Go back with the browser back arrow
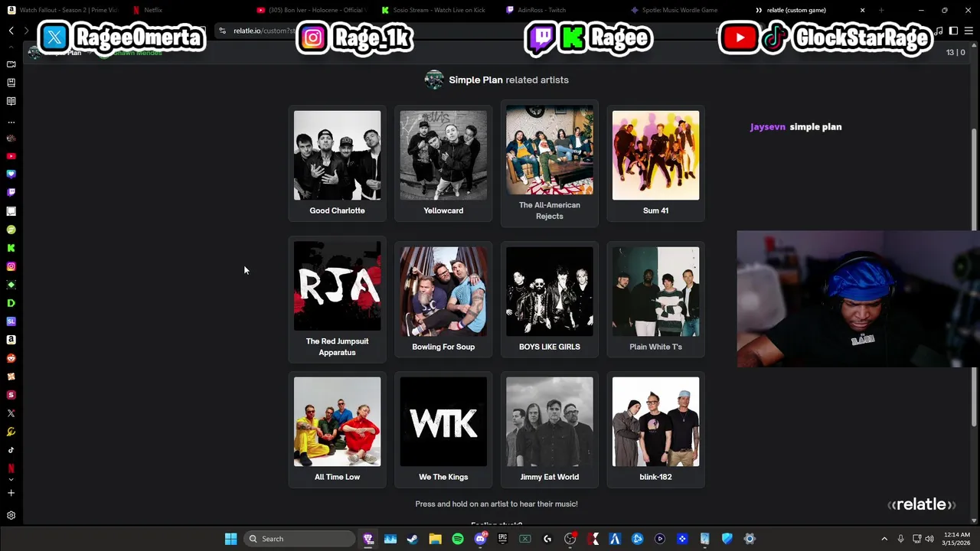Screen dimensions: 980x551 [11, 31]
